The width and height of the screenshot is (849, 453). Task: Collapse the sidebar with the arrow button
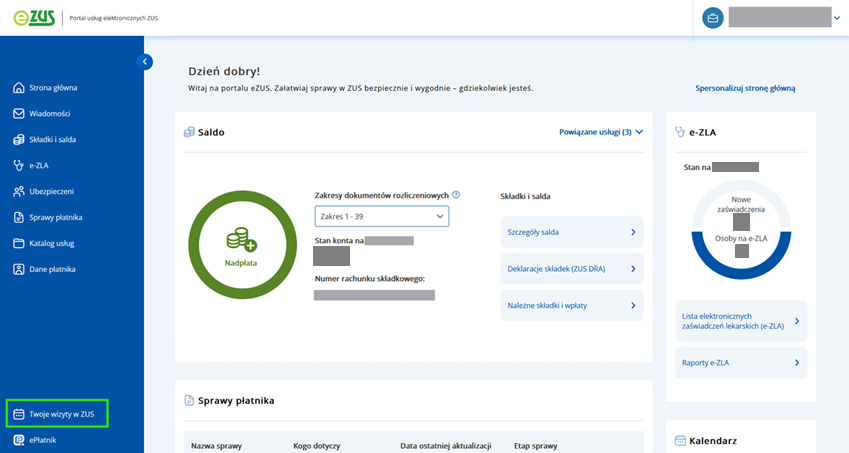point(145,62)
